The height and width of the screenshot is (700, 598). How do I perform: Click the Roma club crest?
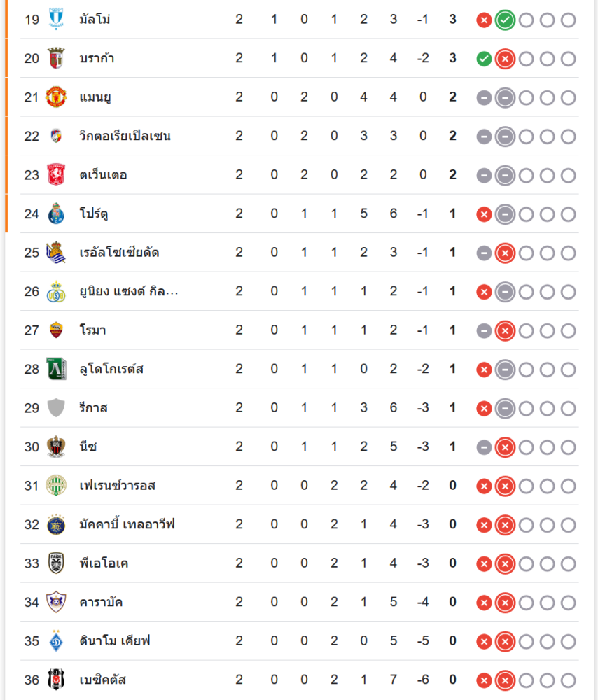pyautogui.click(x=56, y=330)
